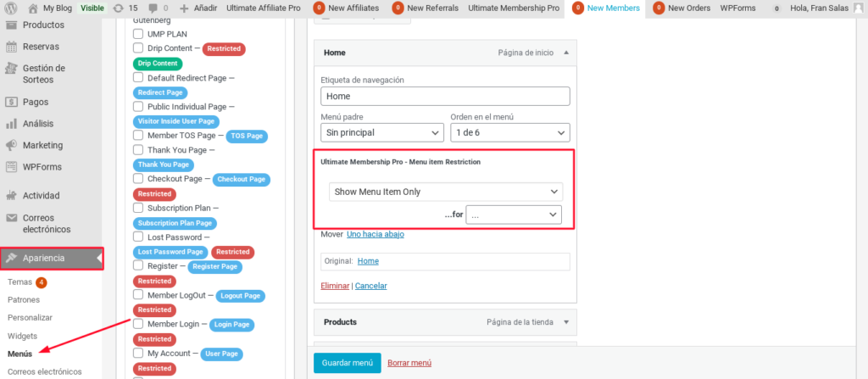Check the Member TOS Page checkbox
Viewport: 868px width, 379px height.
point(138,135)
